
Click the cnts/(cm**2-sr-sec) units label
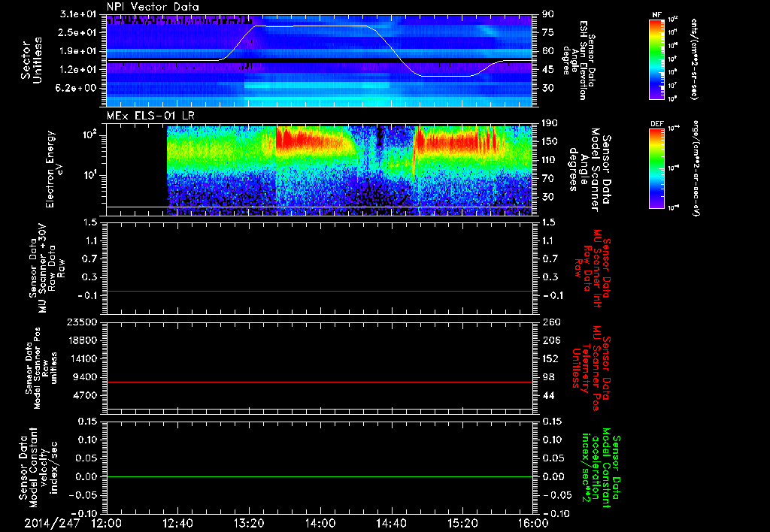tap(694, 59)
